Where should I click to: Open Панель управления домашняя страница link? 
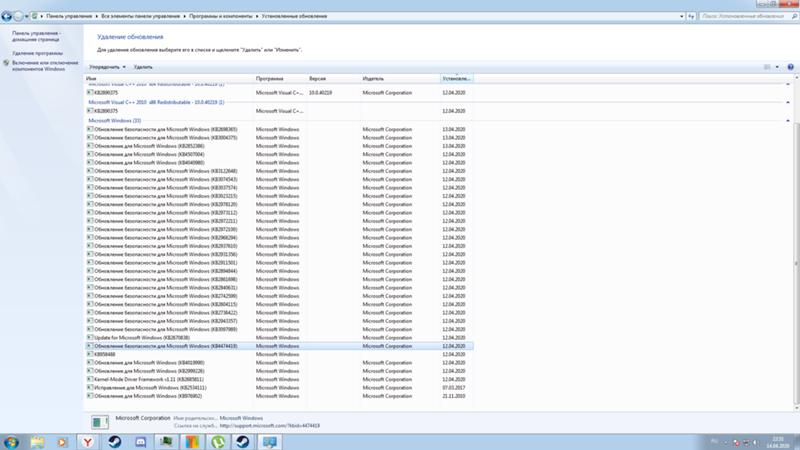point(37,36)
